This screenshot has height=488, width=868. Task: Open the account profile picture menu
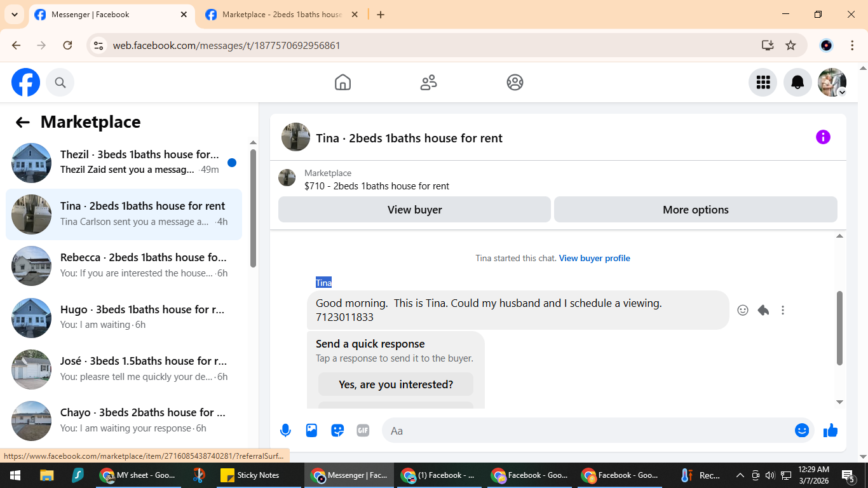pyautogui.click(x=832, y=83)
